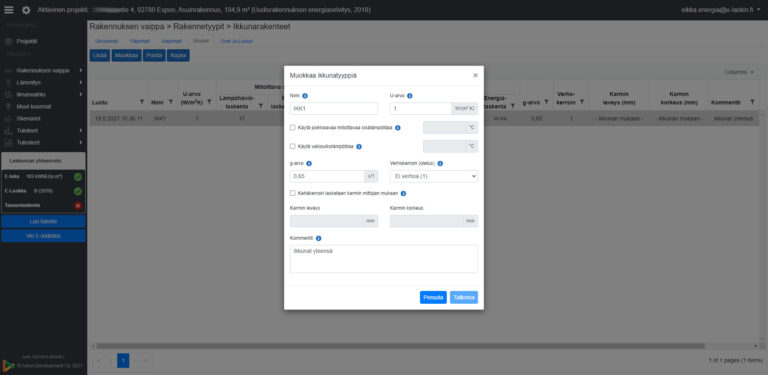The height and width of the screenshot is (375, 768).
Task: Click the Kommentti textarea with Ikkunat yleensä
Action: point(384,259)
